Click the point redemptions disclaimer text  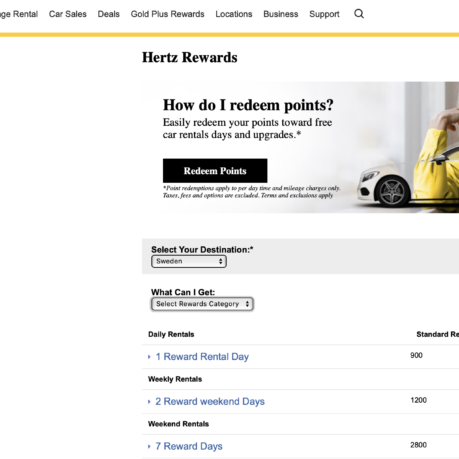(x=252, y=192)
